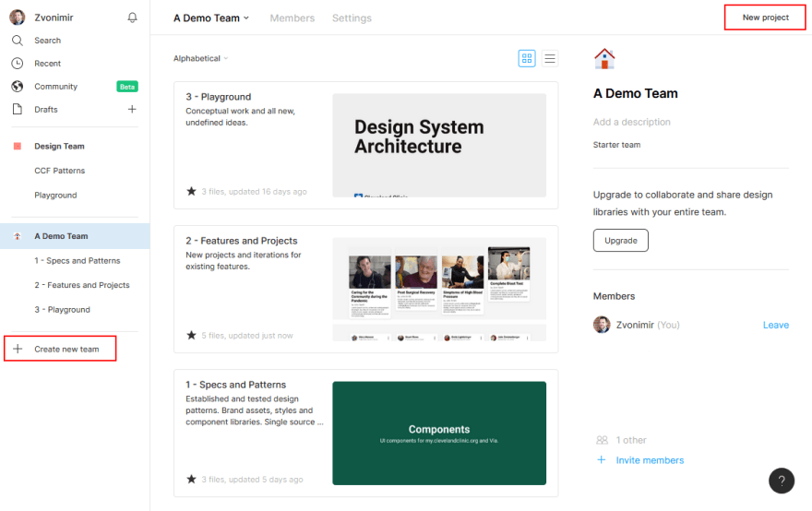Open the Design System Architecture thumbnail
The image size is (812, 511).
tap(439, 145)
